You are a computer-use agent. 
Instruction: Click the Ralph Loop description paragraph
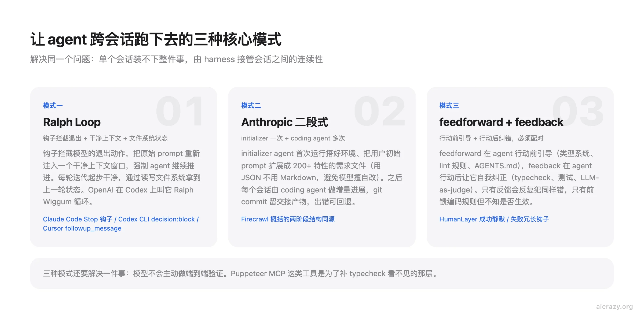(122, 177)
